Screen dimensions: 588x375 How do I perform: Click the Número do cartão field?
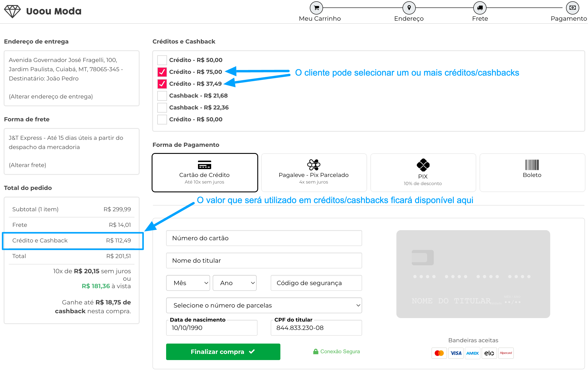pyautogui.click(x=264, y=238)
